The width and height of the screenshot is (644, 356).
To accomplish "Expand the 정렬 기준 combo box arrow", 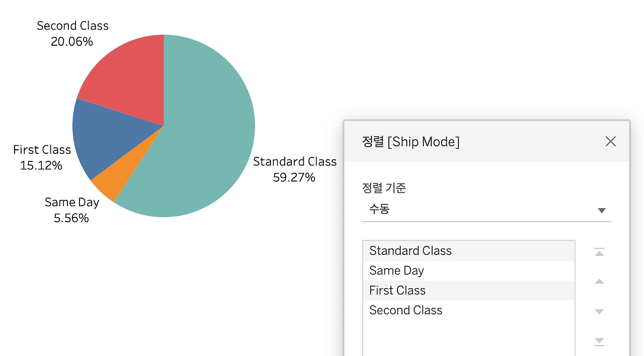I will (x=601, y=210).
